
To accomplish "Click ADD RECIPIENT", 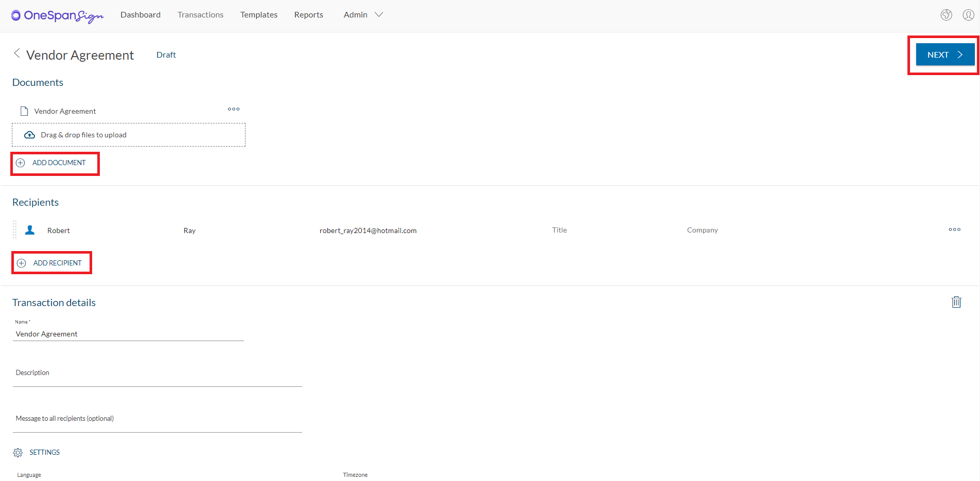I will pos(51,262).
